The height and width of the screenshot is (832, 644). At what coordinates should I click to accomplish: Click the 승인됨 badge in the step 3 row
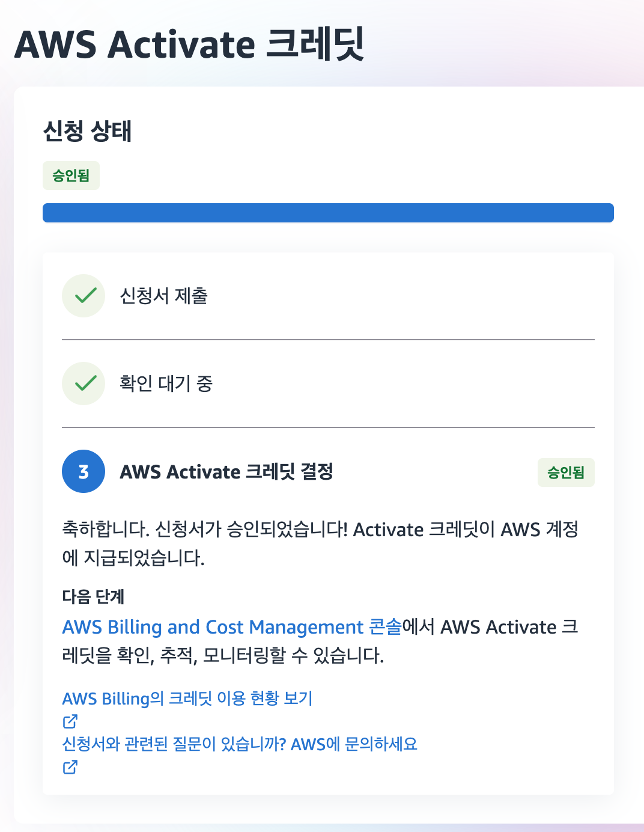coord(565,473)
